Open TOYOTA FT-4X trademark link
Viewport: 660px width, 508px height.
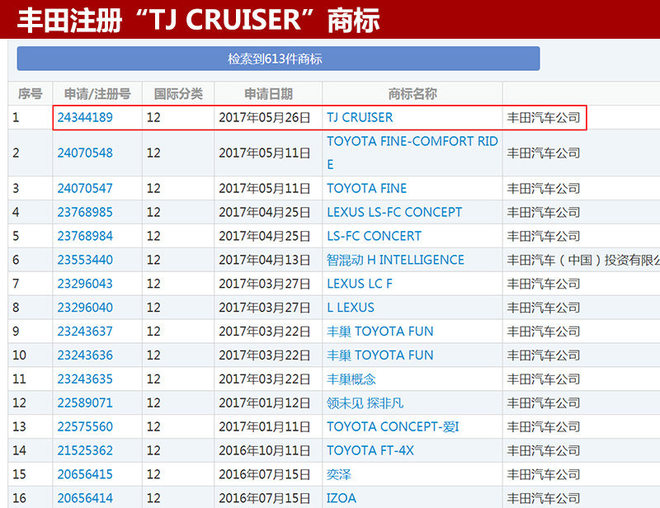(370, 451)
